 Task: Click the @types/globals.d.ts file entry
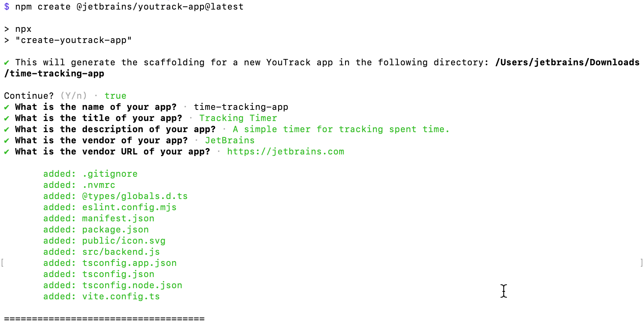click(135, 196)
